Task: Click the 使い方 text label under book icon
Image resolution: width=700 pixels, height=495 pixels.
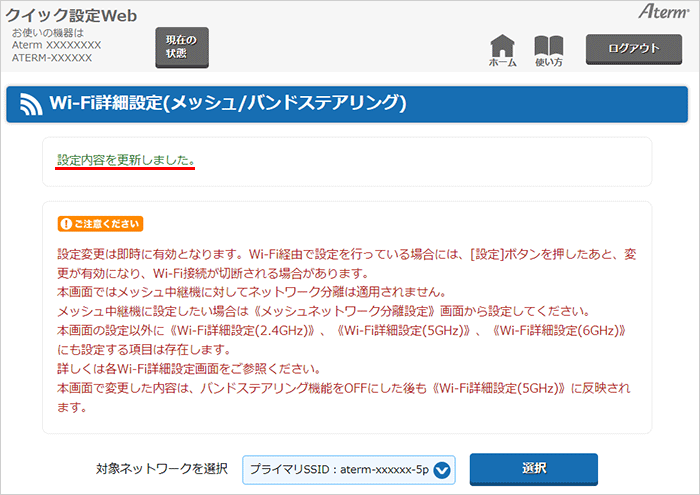Action: [549, 63]
